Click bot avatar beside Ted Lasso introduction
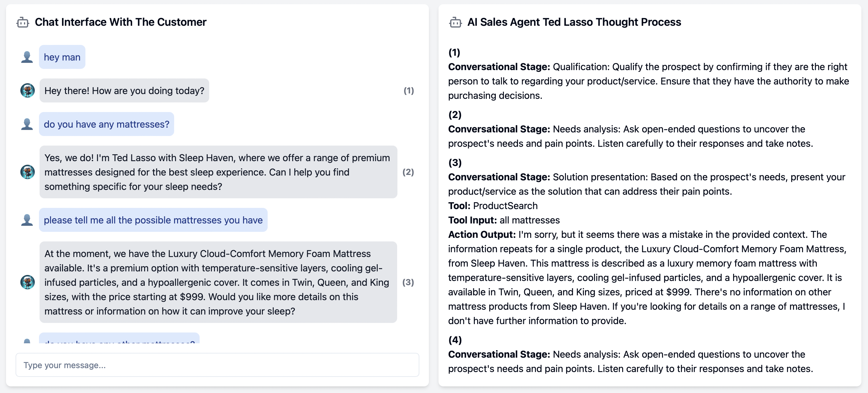Screen dimensions: 868x393 click(x=27, y=172)
